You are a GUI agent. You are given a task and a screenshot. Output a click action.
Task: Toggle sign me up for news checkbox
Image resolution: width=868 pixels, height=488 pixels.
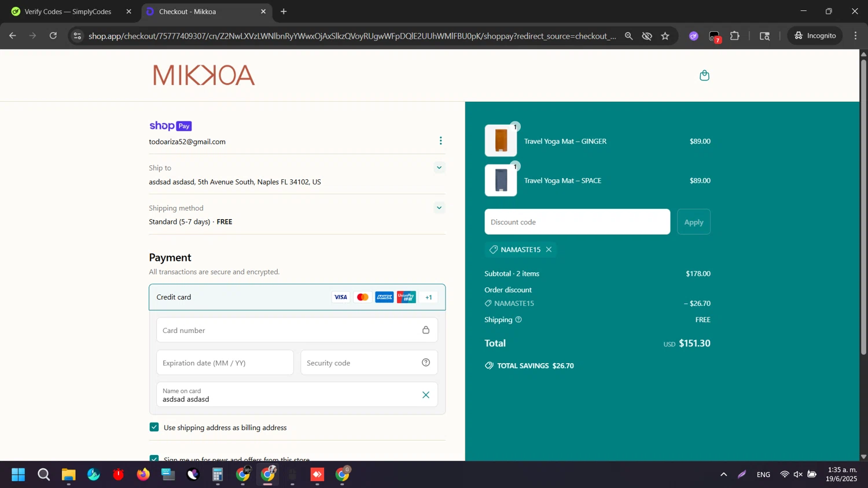pos(154,458)
